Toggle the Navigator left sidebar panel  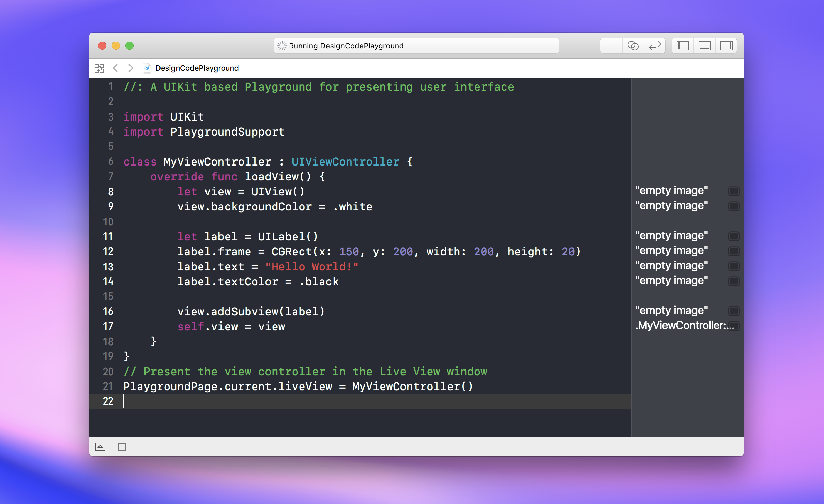click(683, 46)
